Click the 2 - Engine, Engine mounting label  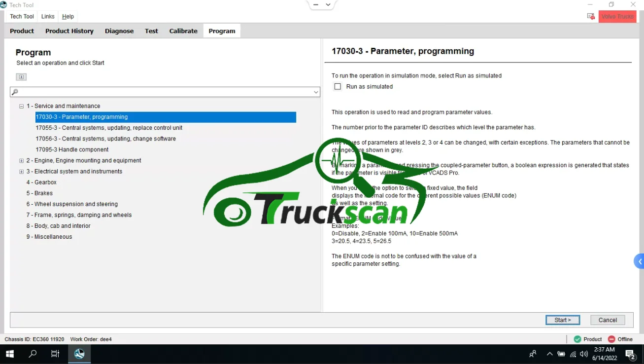click(x=84, y=161)
